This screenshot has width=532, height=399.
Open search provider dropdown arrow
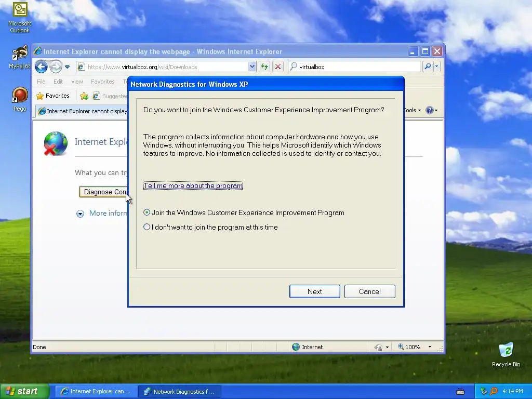(x=436, y=66)
